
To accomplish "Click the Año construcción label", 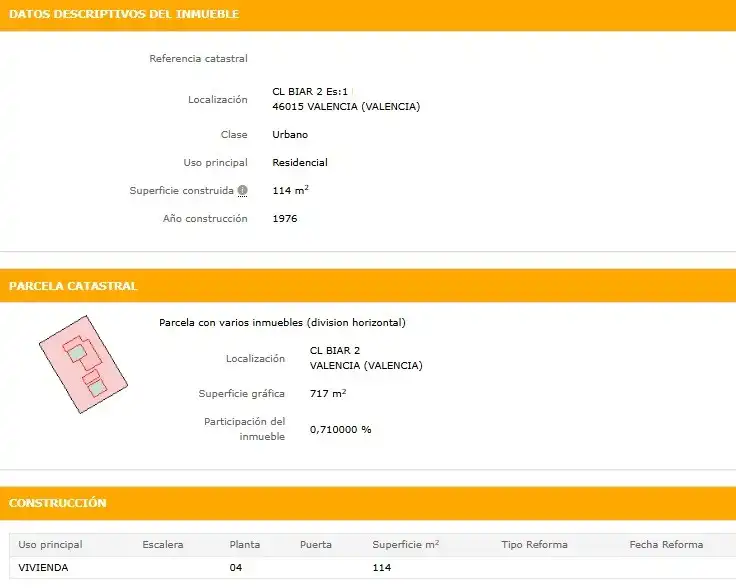I will click(205, 219).
